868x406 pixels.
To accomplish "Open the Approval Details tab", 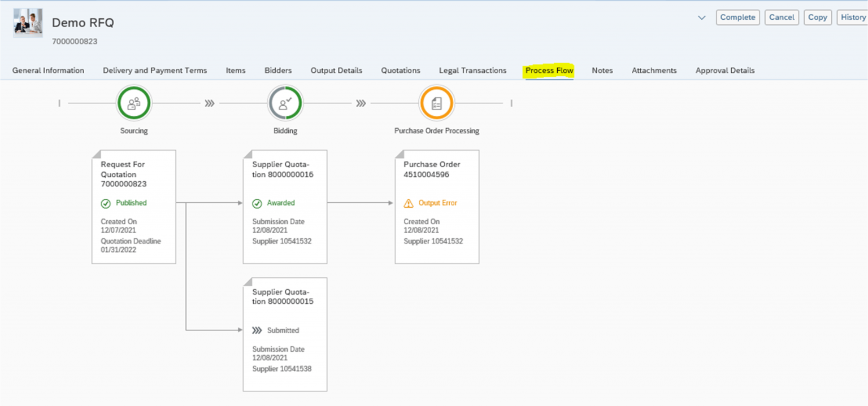I will click(x=724, y=70).
